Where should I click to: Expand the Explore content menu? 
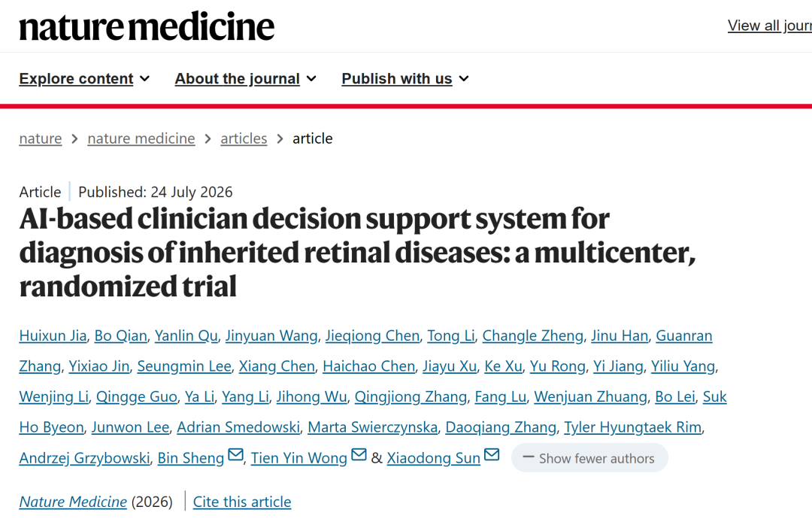click(x=84, y=79)
